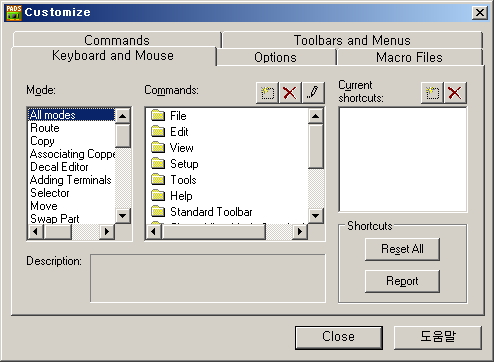Image resolution: width=494 pixels, height=362 pixels.
Task: Select Decal Editor in Mode list
Action: [71, 167]
